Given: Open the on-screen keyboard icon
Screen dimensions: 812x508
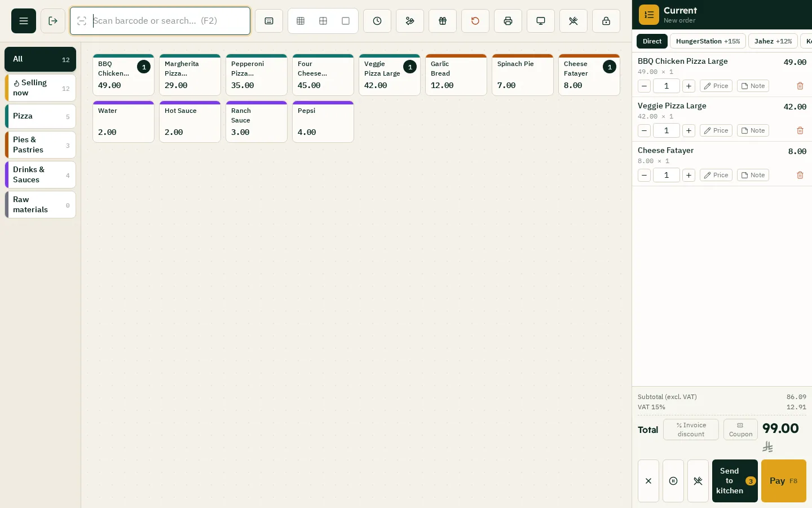Looking at the screenshot, I should coord(269,21).
